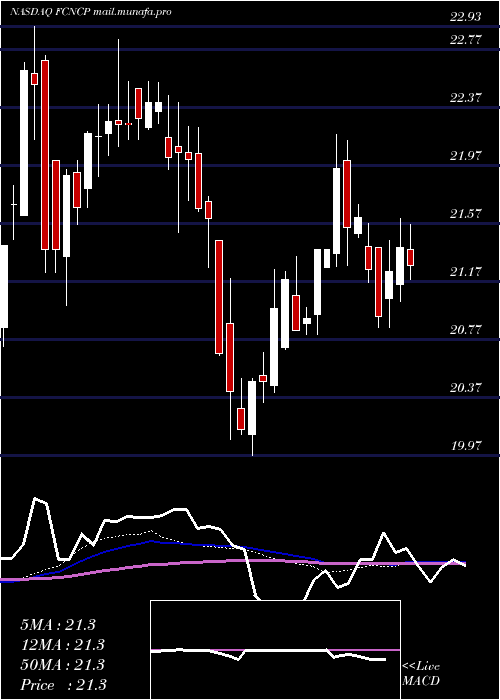
Task: Click the <<Live MACD label
Action: pos(421,674)
